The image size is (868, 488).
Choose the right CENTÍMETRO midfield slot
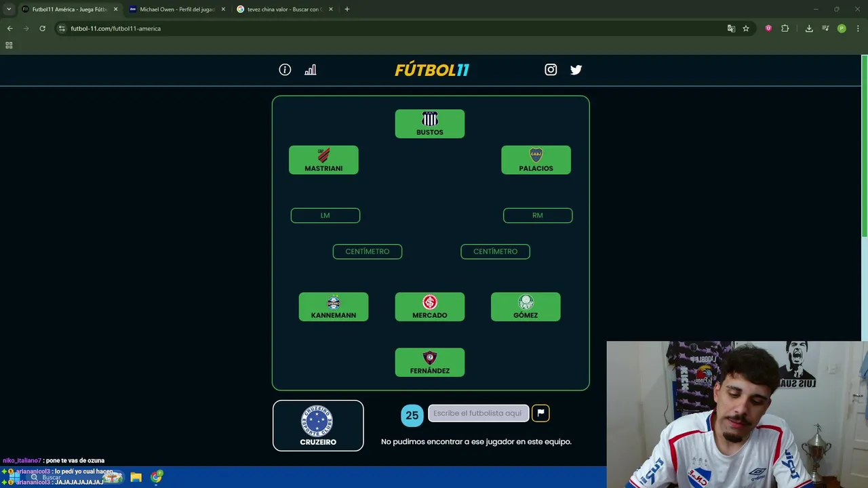(495, 251)
